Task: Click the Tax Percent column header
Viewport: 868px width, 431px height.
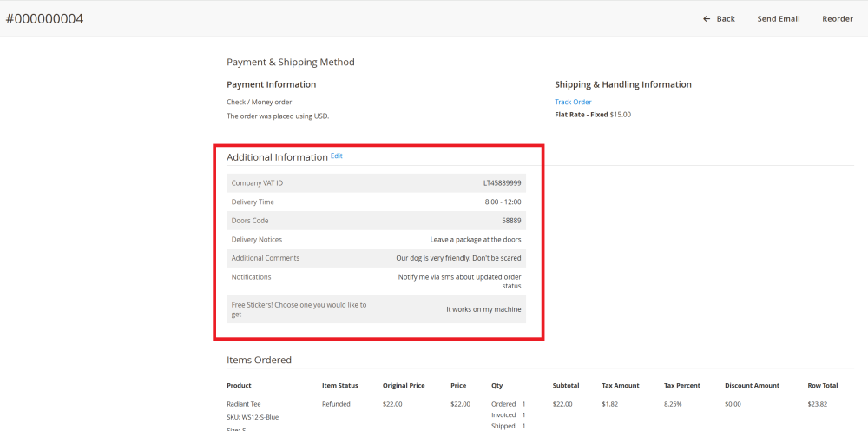Action: point(682,386)
